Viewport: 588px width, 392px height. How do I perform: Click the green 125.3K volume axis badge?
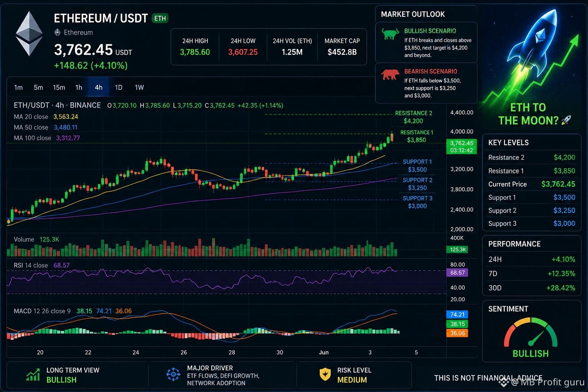click(458, 250)
